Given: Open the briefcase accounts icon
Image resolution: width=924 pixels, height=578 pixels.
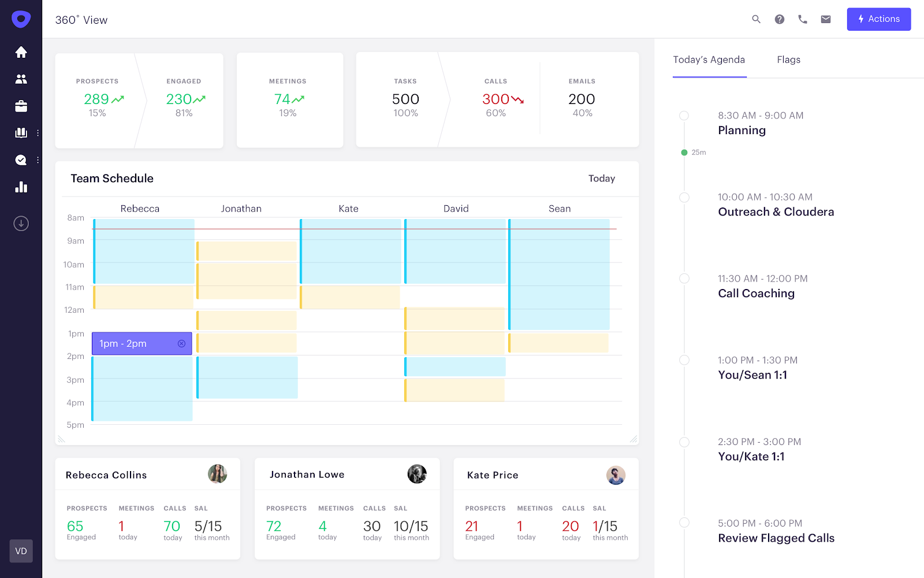Looking at the screenshot, I should [21, 106].
